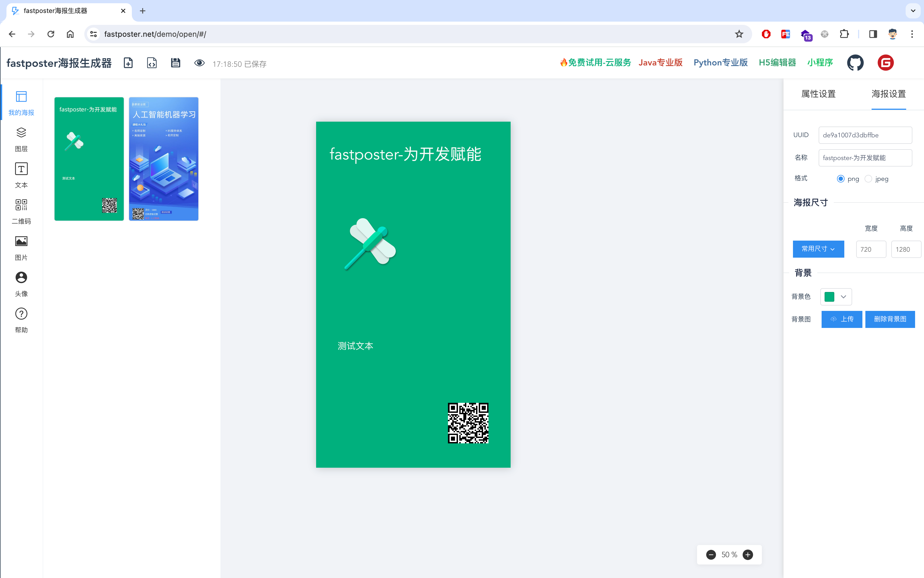Click the 上传 background upload button
This screenshot has width=924, height=578.
(842, 319)
